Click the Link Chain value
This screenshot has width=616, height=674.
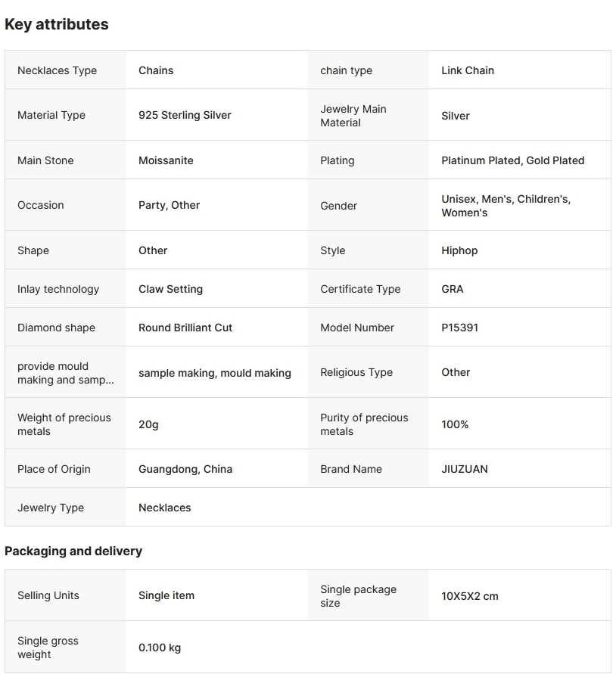(468, 70)
